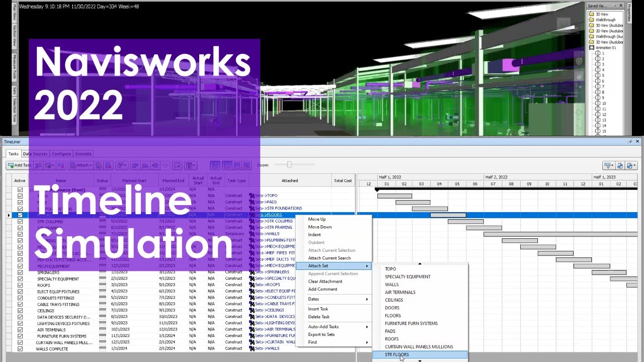This screenshot has width=644, height=362.
Task: Toggle Active checkbox for AIR TERMINALS task
Action: [20, 329]
